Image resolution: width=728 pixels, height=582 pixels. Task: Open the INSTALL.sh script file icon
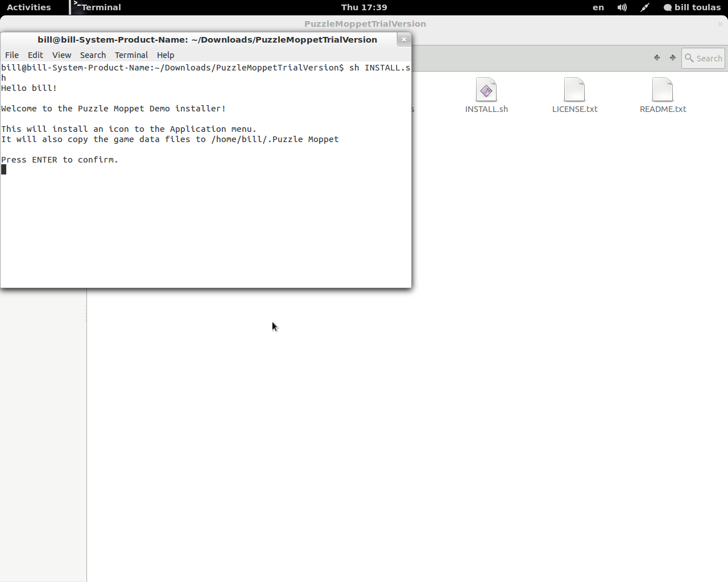pyautogui.click(x=486, y=89)
